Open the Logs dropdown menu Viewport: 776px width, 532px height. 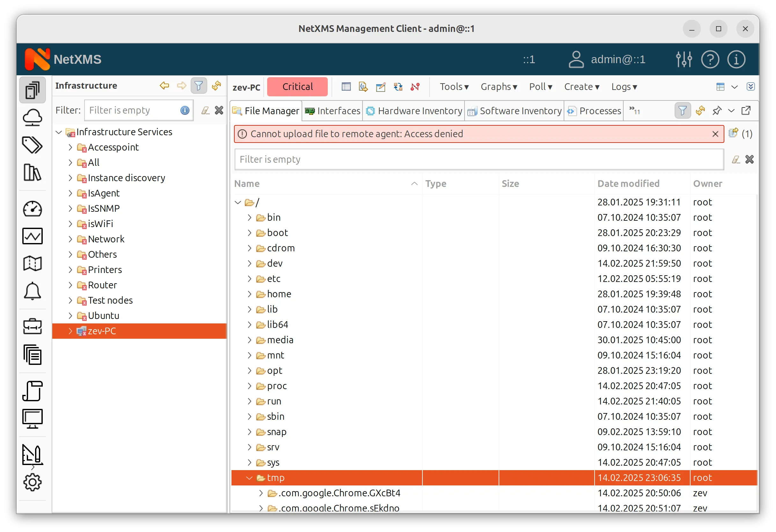coord(624,86)
